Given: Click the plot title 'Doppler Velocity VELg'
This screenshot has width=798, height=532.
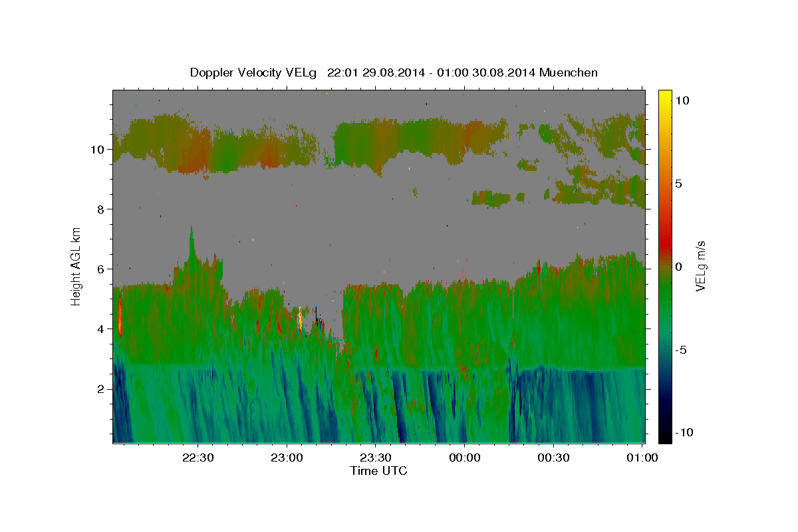Looking at the screenshot, I should [254, 72].
